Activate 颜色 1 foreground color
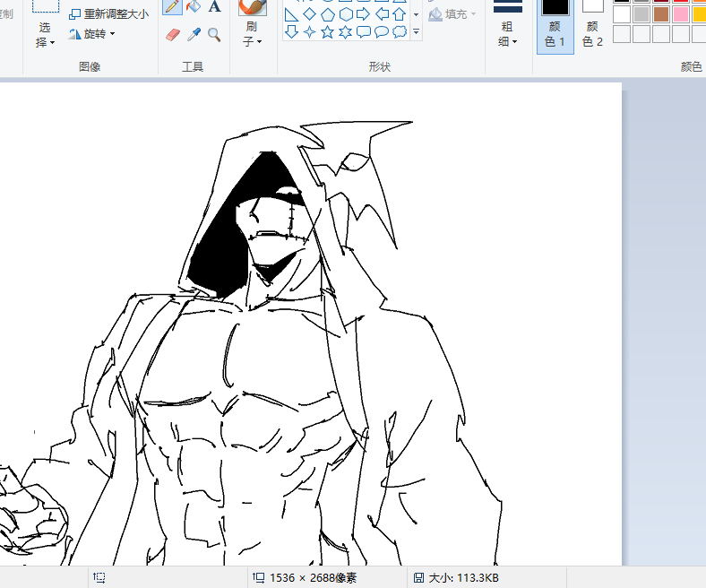This screenshot has width=706, height=588. 555,25
